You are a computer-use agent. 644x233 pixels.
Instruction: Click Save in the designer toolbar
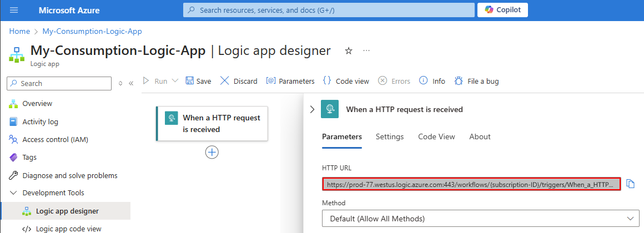[x=198, y=81]
